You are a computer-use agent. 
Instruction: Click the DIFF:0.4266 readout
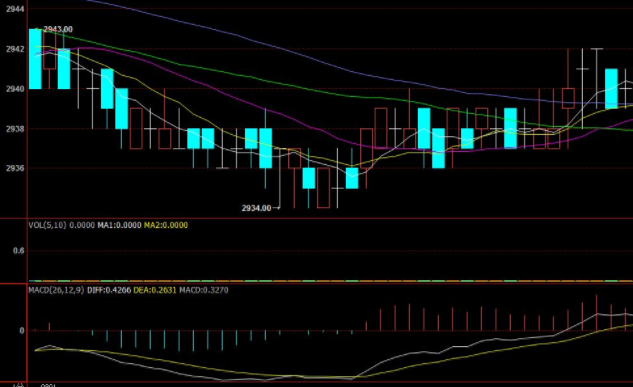pos(109,290)
